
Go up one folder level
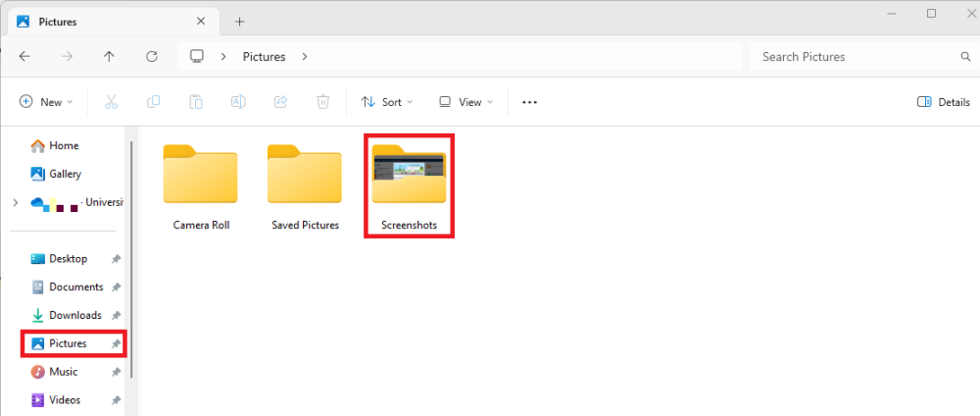pyautogui.click(x=109, y=56)
